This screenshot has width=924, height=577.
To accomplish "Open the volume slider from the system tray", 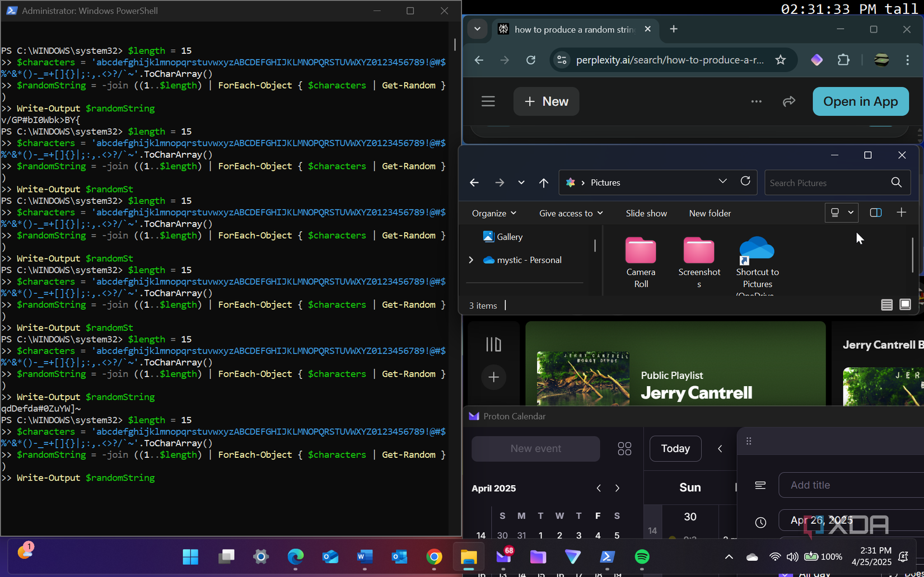I will [x=792, y=556].
